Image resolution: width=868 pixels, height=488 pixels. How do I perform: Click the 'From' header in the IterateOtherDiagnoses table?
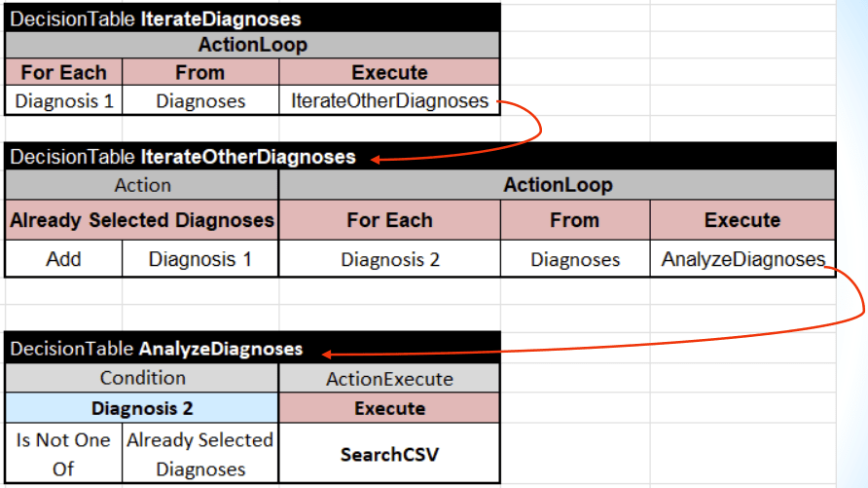coord(574,220)
